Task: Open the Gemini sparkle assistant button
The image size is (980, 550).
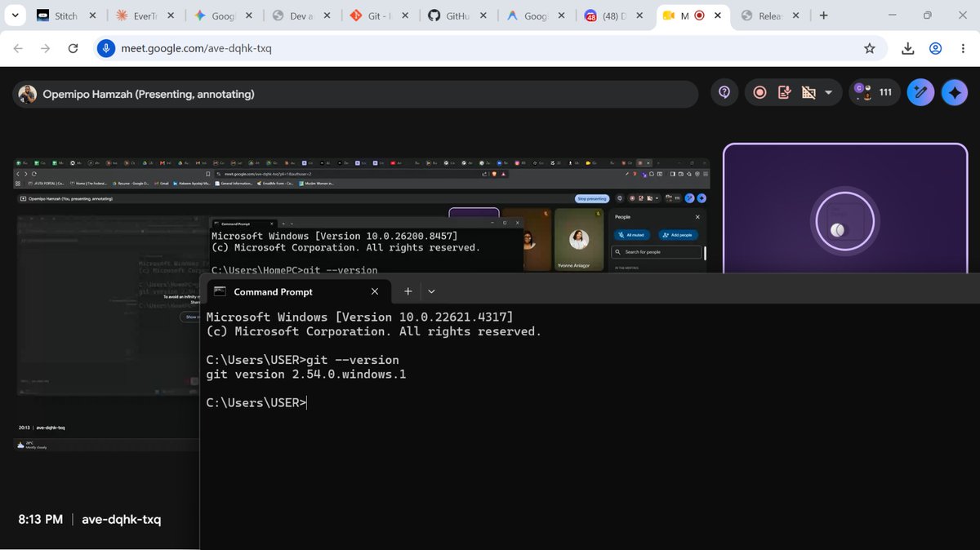Action: pyautogui.click(x=955, y=93)
